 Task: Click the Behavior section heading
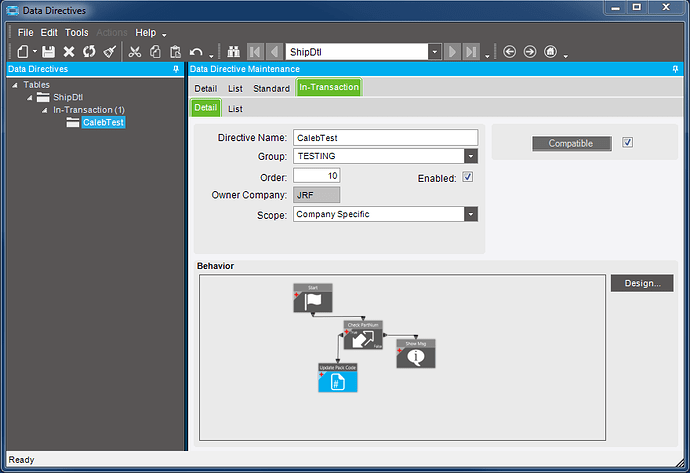click(x=215, y=266)
